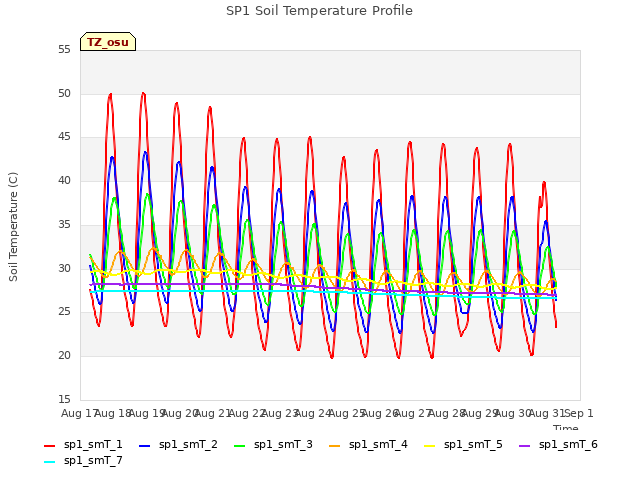The width and height of the screenshot is (640, 480).
Task: Click the Sep 1 x-axis tick label
Action: tap(579, 413)
